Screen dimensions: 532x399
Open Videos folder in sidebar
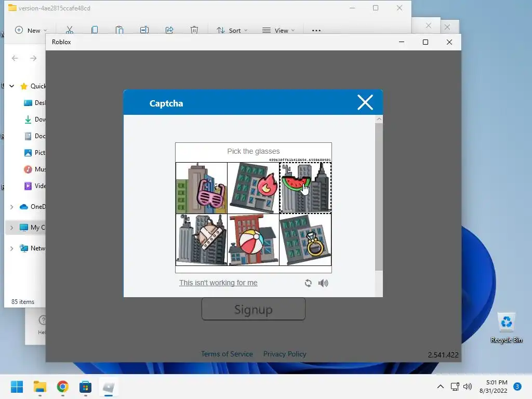(x=34, y=186)
